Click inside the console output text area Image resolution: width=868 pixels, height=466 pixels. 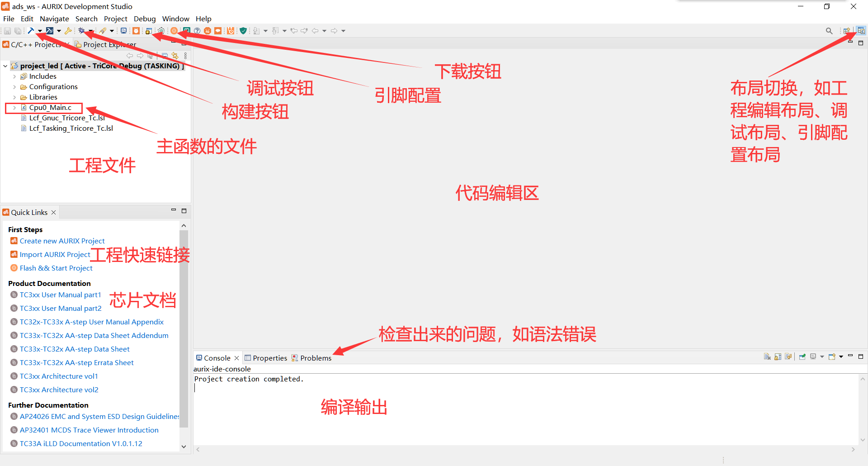coord(526,409)
